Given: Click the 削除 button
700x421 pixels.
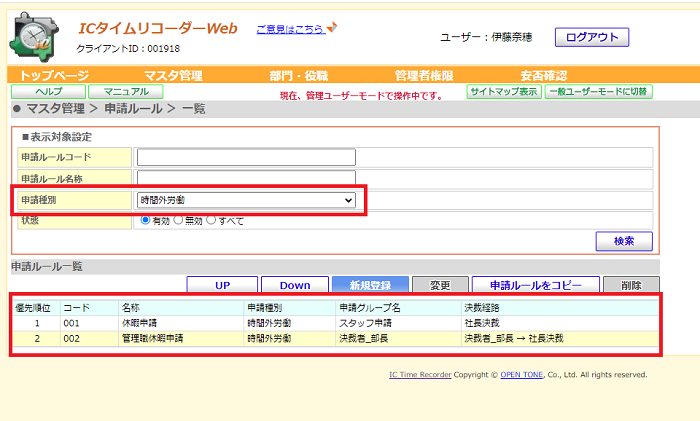Looking at the screenshot, I should point(631,285).
